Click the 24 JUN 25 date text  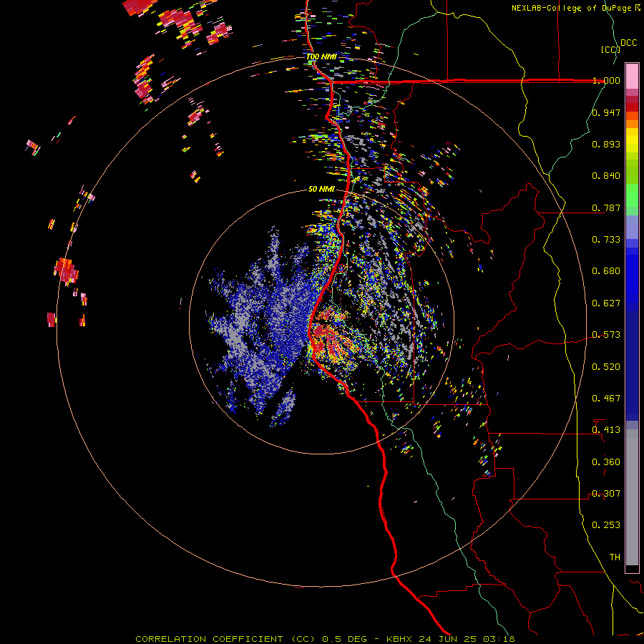[x=448, y=639]
